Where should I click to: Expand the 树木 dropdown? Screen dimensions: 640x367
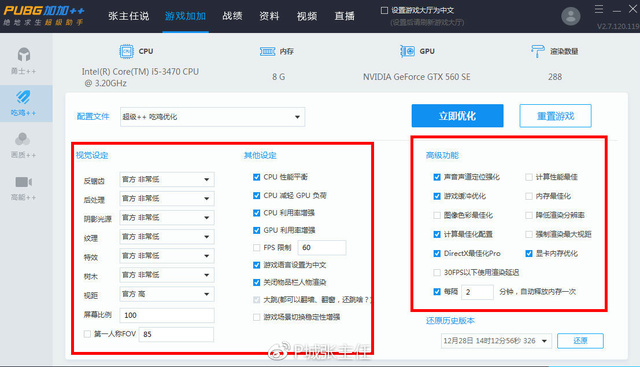pos(167,275)
